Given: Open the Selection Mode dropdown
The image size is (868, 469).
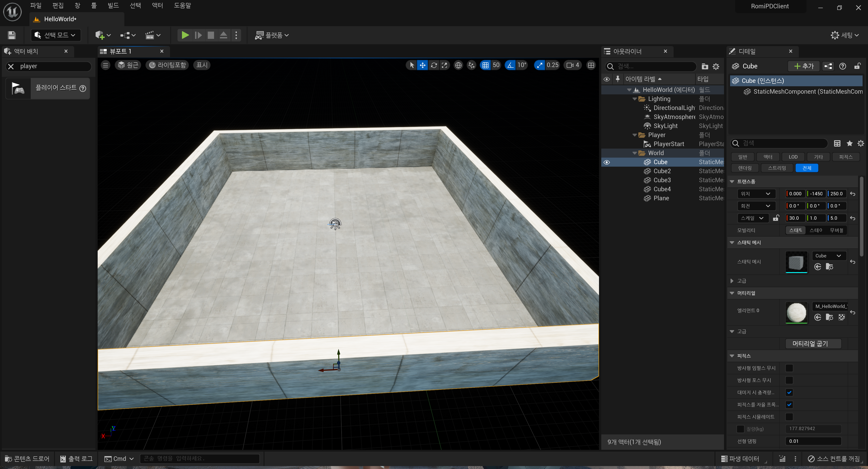Looking at the screenshot, I should tap(56, 35).
